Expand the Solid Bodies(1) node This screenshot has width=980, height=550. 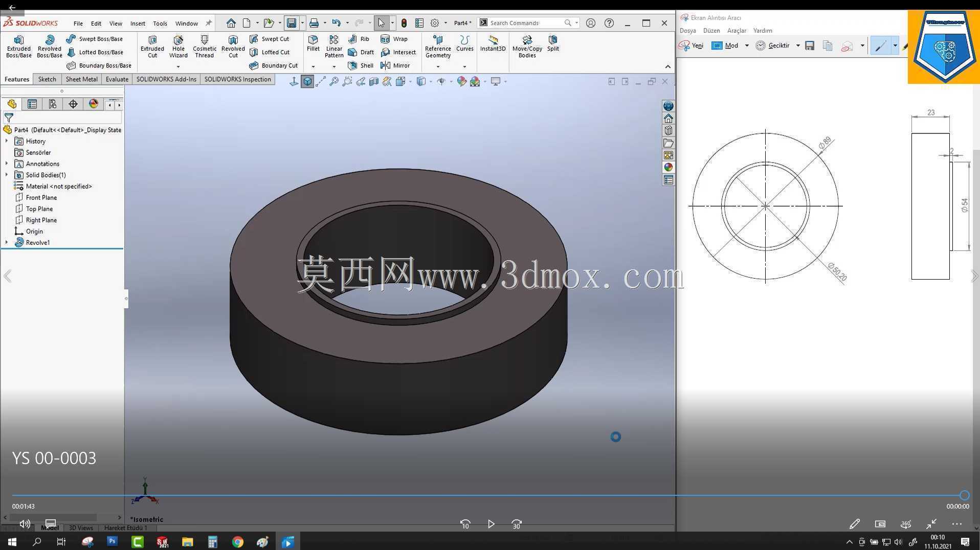[7, 175]
